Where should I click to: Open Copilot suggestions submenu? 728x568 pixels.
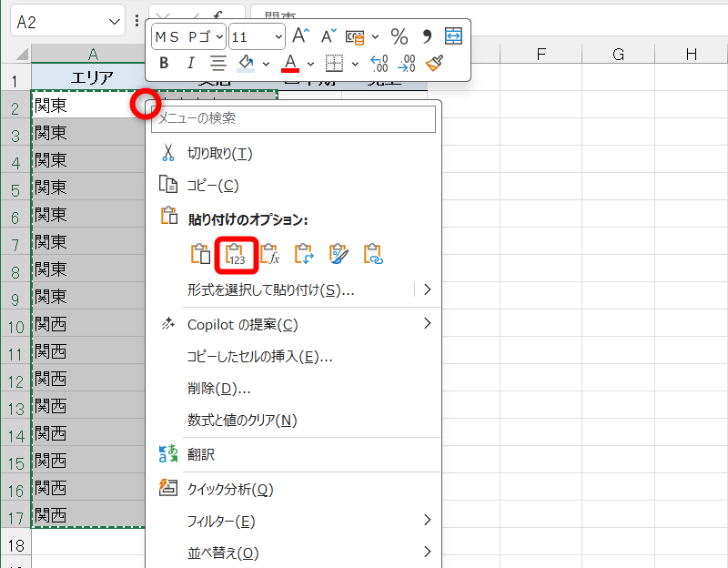tap(293, 324)
